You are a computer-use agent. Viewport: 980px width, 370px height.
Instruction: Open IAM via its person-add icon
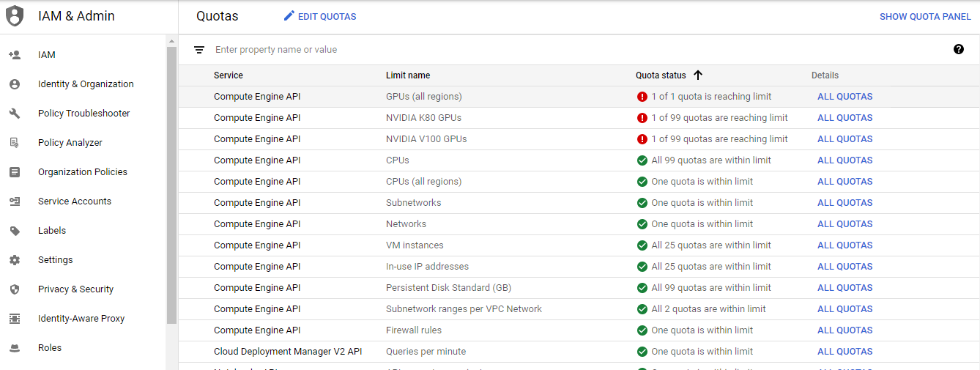point(15,55)
